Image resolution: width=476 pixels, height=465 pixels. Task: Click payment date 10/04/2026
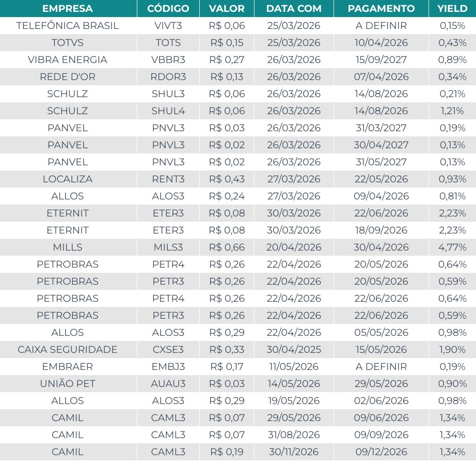click(x=382, y=42)
